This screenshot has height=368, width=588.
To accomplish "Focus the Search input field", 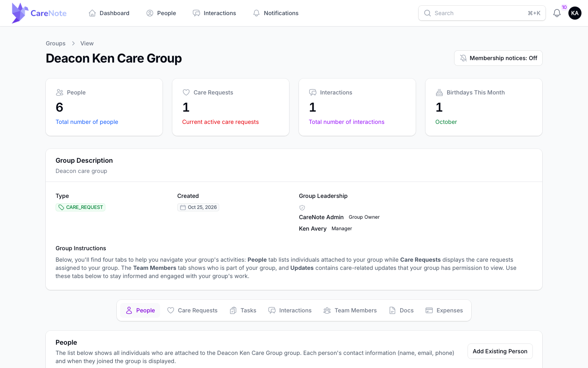I will tap(482, 13).
